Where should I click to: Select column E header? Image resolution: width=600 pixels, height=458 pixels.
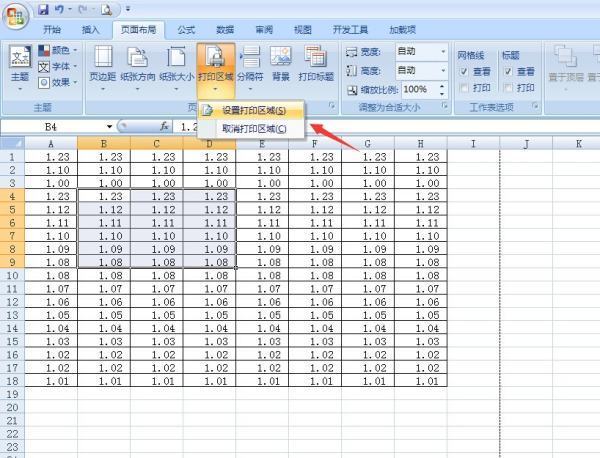[x=262, y=143]
